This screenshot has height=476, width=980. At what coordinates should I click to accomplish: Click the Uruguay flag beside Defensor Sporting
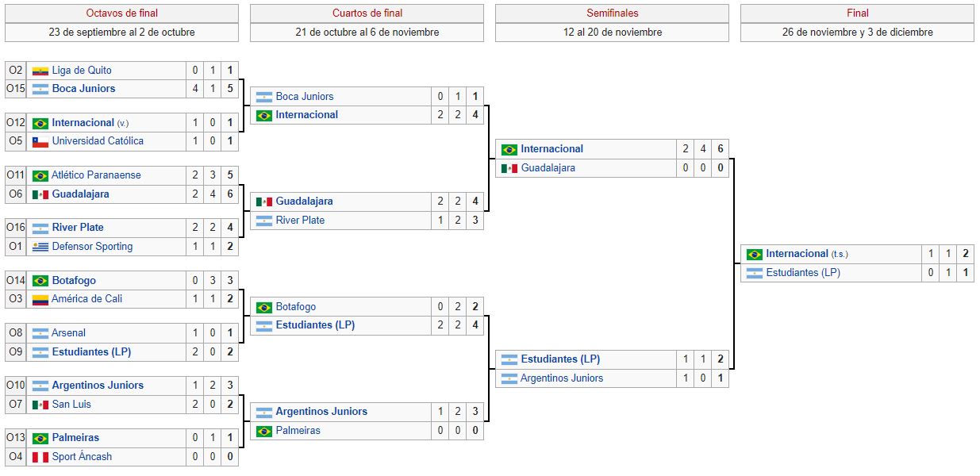(x=40, y=247)
